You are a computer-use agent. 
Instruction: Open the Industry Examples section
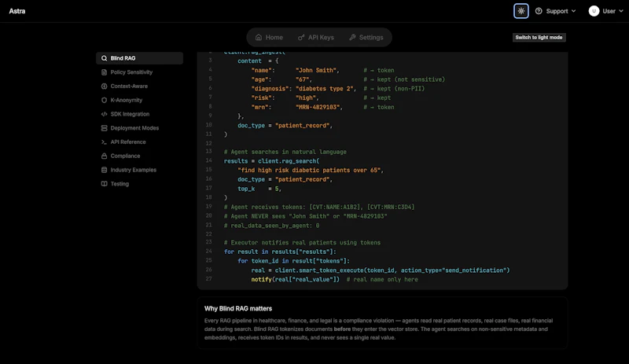point(139,170)
